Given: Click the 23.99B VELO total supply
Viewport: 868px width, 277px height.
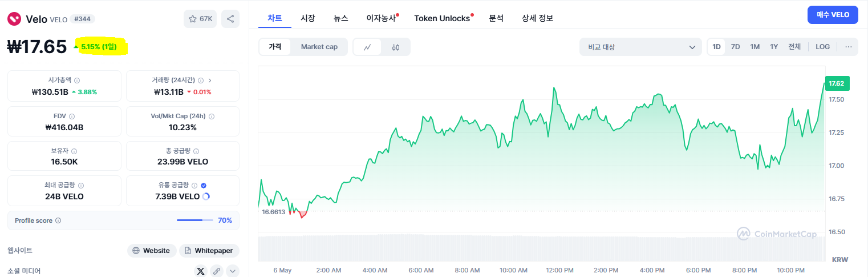Looking at the screenshot, I should coord(182,162).
